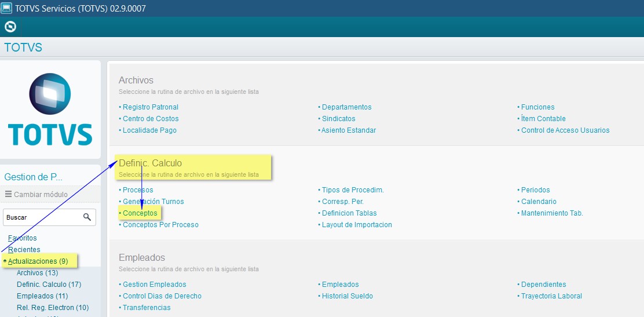The width and height of the screenshot is (644, 317).
Task: Select Rel. Reg. Electron (10) submenu
Action: 53,307
